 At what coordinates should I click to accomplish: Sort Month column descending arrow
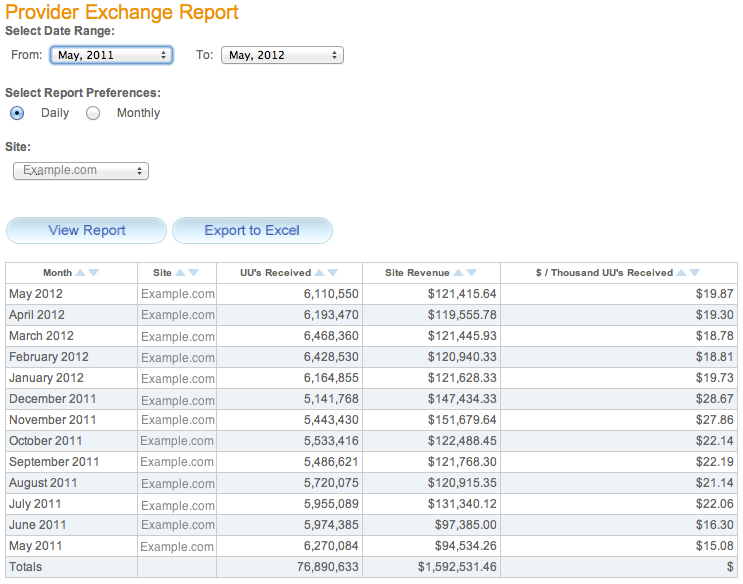point(94,273)
